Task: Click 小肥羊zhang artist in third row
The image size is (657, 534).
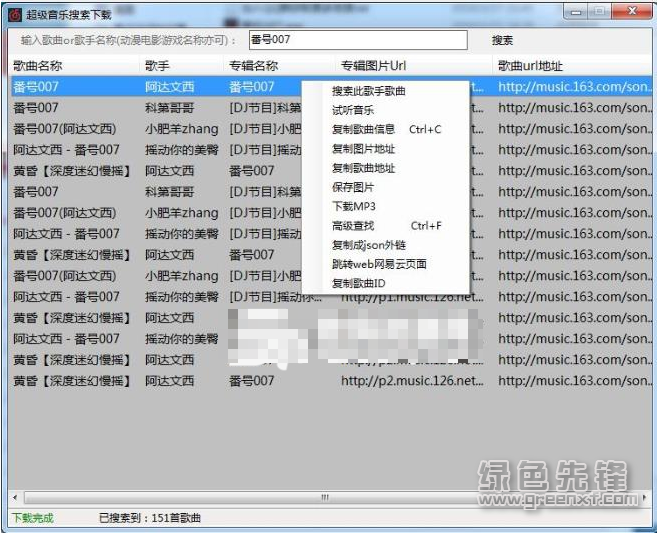Action: click(x=181, y=129)
